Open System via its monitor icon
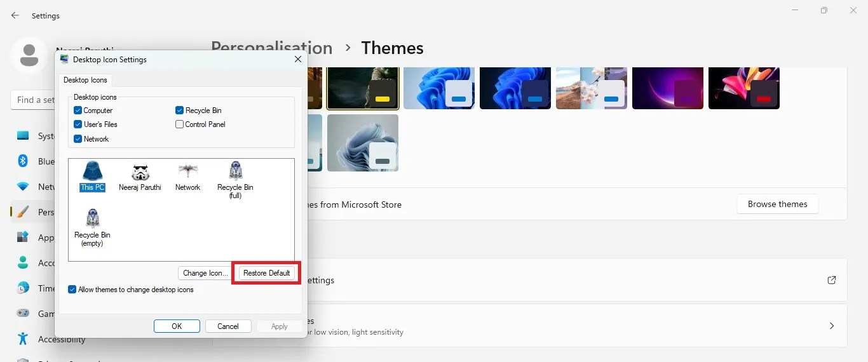The height and width of the screenshot is (362, 868). click(x=23, y=136)
